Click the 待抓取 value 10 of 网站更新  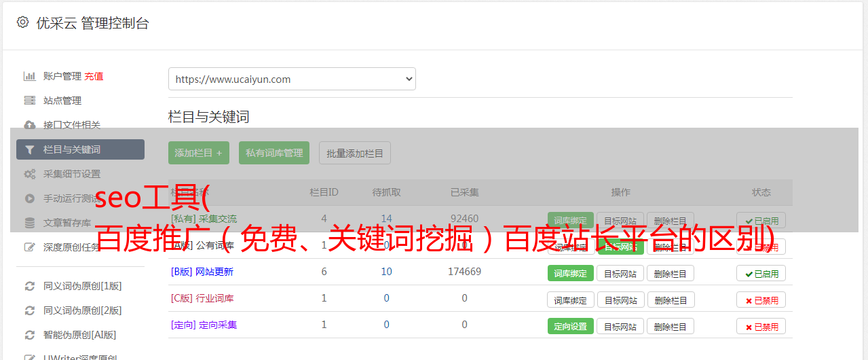[386, 272]
